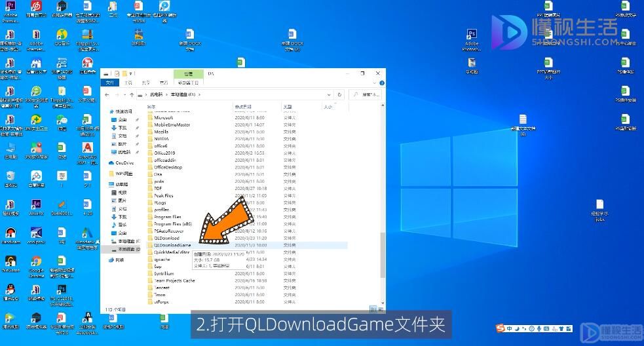Click the vertical scrollbar of the file list
This screenshot has width=644, height=346.
click(383, 255)
